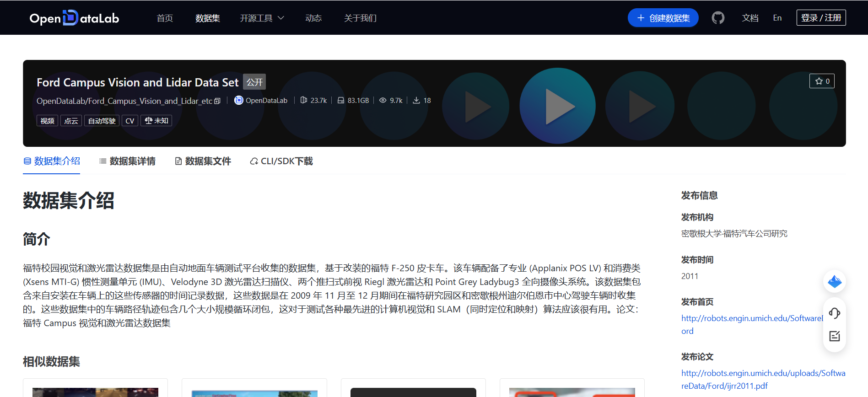Open the GitHub icon link
Viewport: 868px width, 397px height.
[x=718, y=18]
